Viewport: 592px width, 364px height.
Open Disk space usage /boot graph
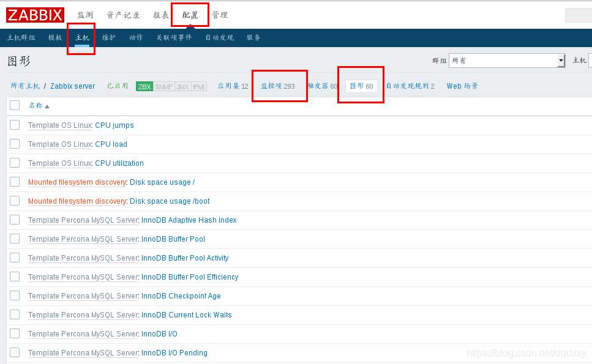point(170,201)
